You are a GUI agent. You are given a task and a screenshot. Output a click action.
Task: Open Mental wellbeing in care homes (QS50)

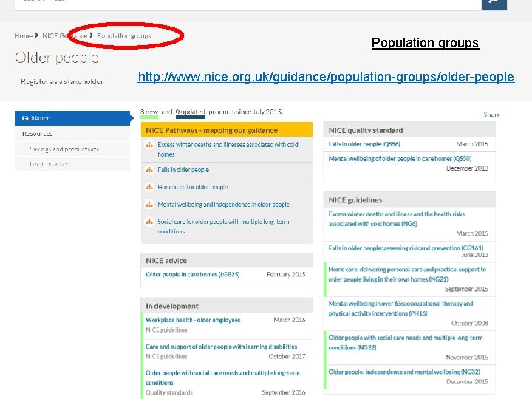400,158
